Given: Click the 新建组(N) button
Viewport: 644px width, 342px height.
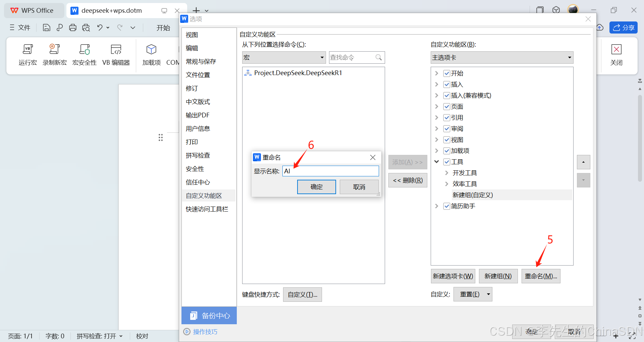Looking at the screenshot, I should [x=498, y=276].
